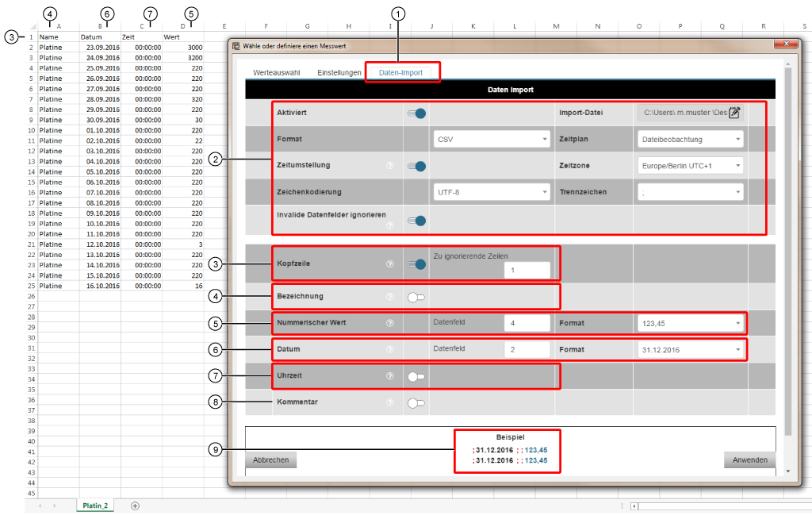Enable the Bezeichnung toggle

tap(416, 297)
